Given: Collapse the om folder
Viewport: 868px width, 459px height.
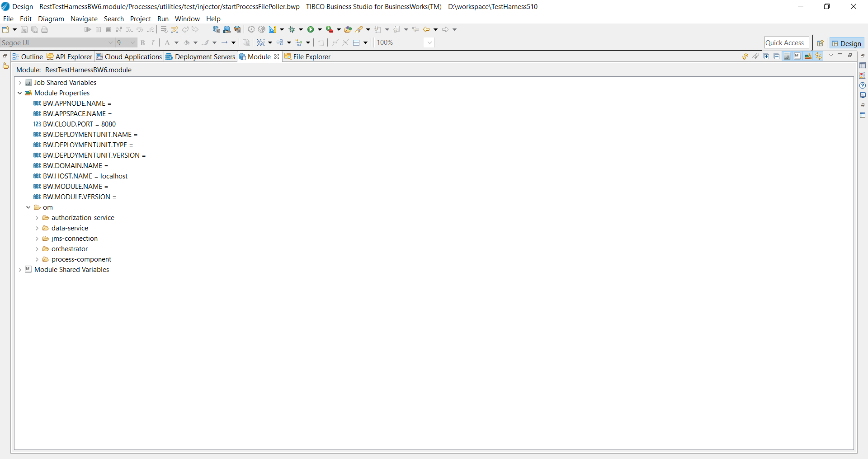Looking at the screenshot, I should [28, 208].
